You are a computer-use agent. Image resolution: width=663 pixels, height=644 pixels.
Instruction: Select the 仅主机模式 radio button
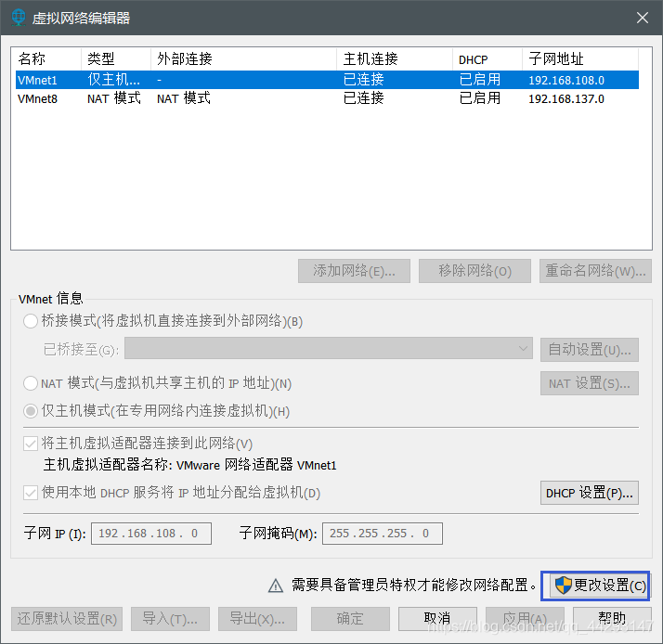coord(31,411)
